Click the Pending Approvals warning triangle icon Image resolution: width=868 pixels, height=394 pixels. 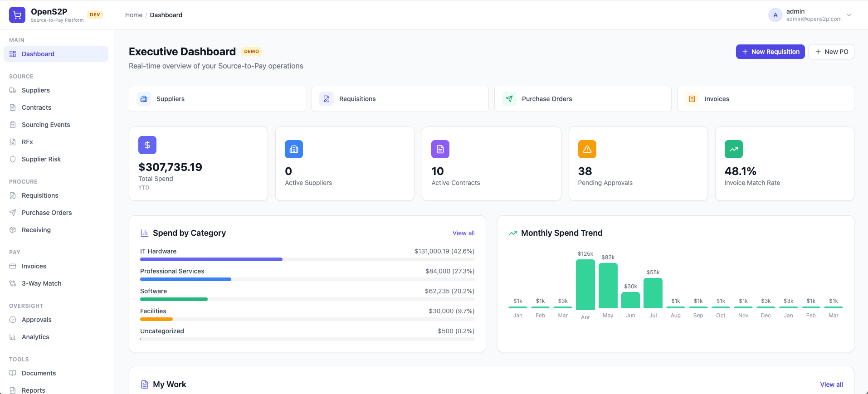(587, 149)
